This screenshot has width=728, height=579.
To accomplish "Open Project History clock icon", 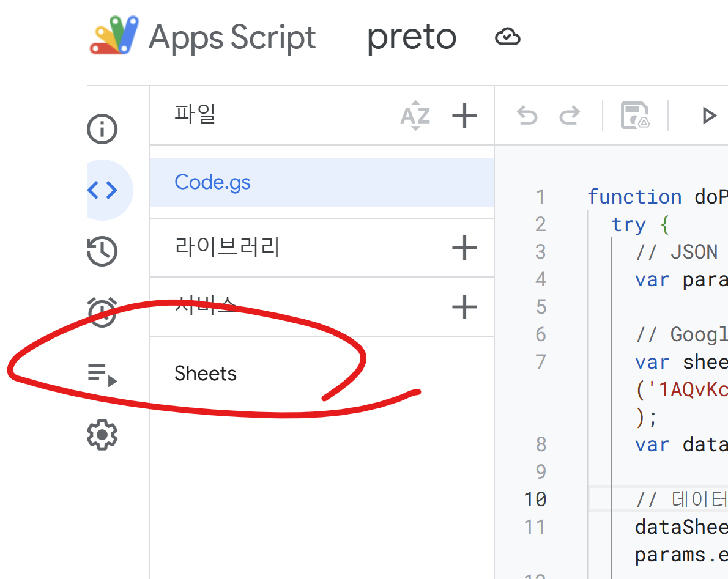I will pos(102,251).
